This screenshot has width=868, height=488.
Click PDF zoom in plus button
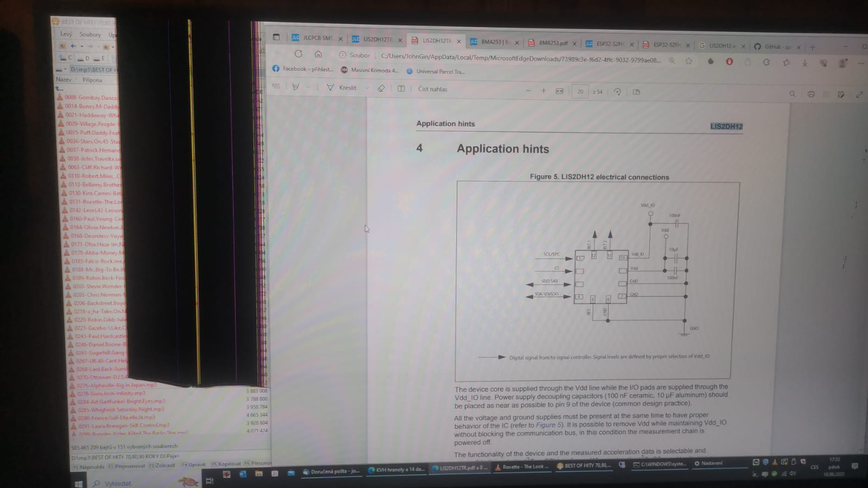click(543, 91)
